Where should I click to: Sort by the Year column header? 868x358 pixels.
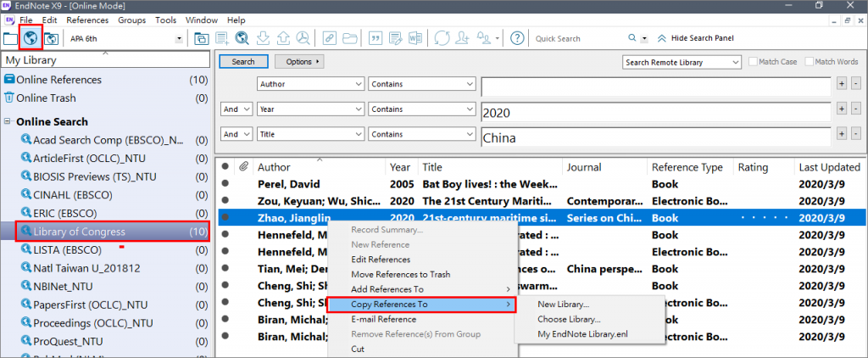401,167
